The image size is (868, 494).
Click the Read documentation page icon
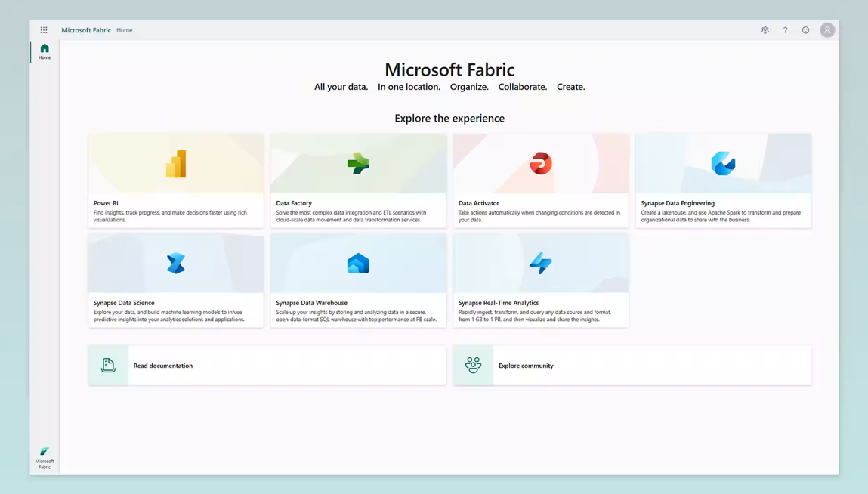(x=109, y=365)
